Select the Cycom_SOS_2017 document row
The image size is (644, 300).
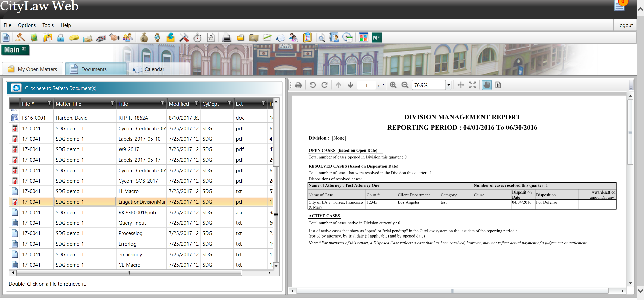(141, 181)
